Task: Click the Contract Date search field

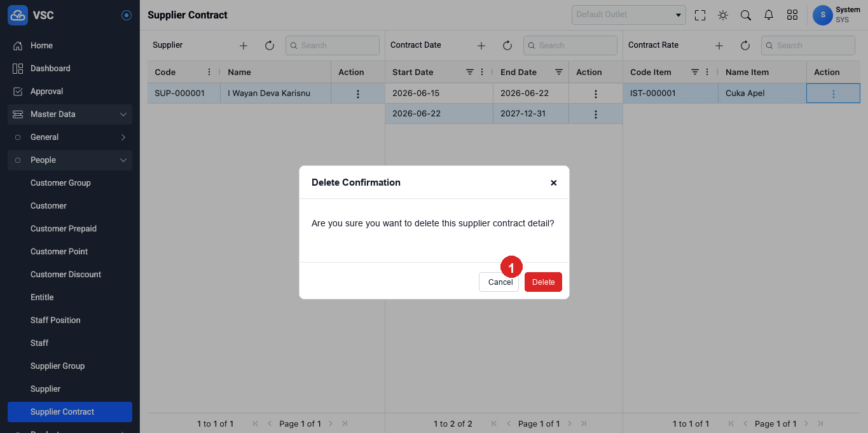Action: click(x=570, y=45)
